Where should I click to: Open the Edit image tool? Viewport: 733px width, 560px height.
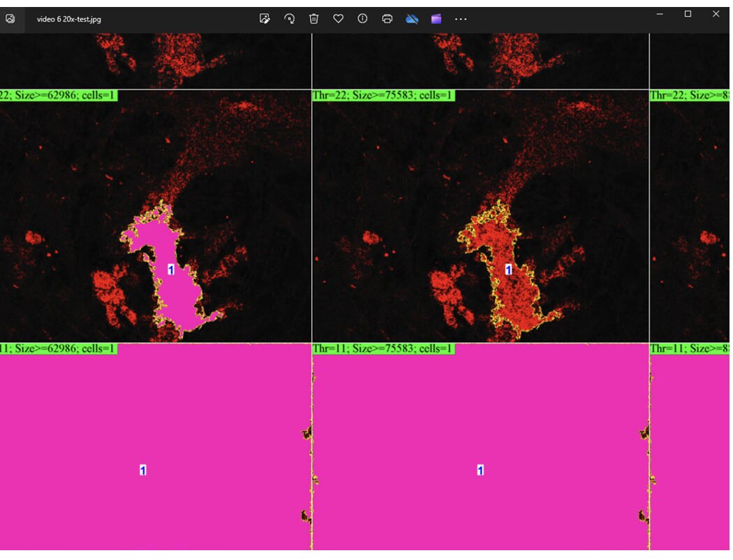265,19
